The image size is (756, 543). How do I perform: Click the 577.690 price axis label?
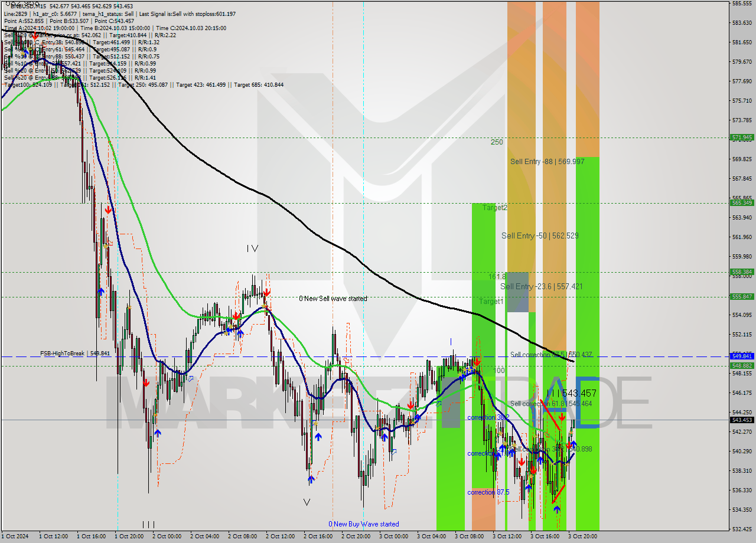click(x=742, y=81)
